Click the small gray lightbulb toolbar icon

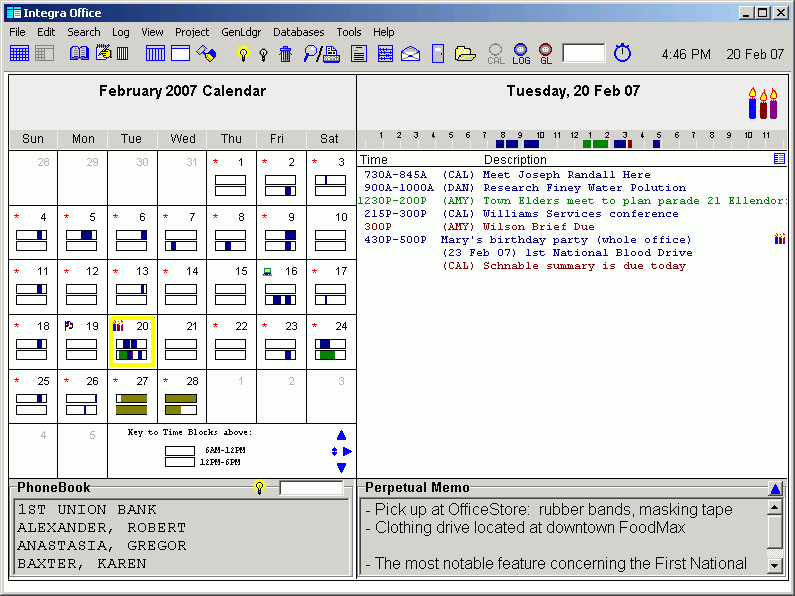[263, 54]
